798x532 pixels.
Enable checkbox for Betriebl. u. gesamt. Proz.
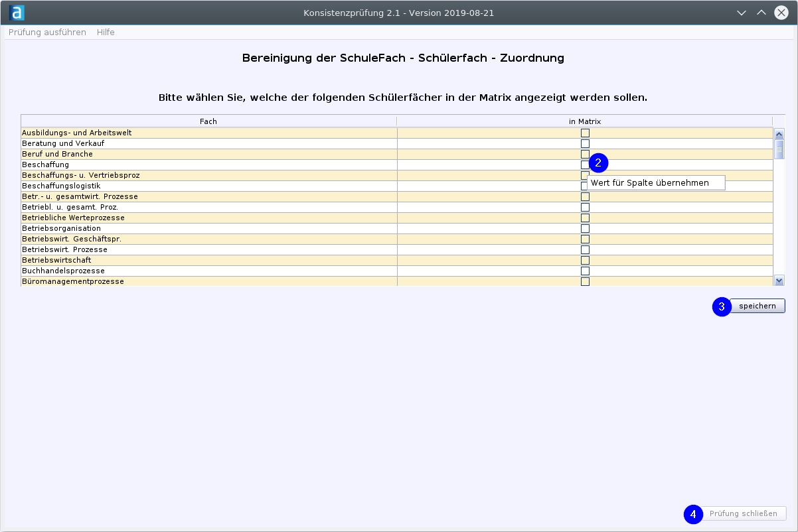point(585,207)
